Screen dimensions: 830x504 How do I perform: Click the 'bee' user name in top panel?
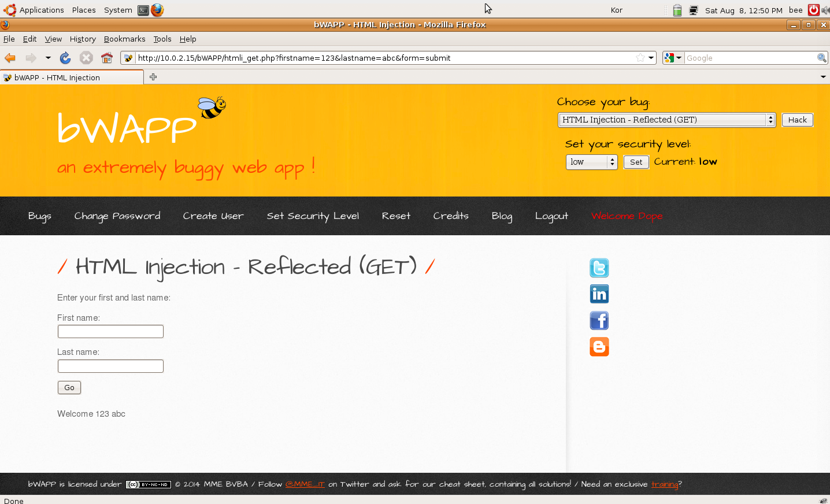pos(796,10)
